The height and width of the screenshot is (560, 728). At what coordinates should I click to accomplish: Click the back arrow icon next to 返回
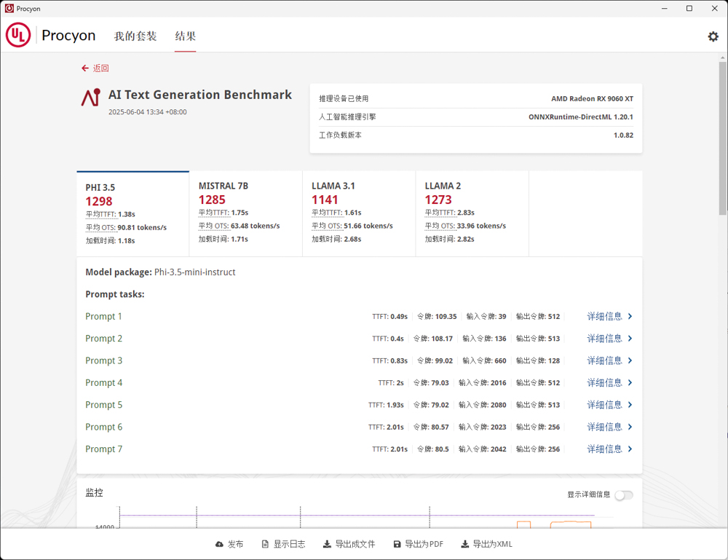[x=85, y=68]
